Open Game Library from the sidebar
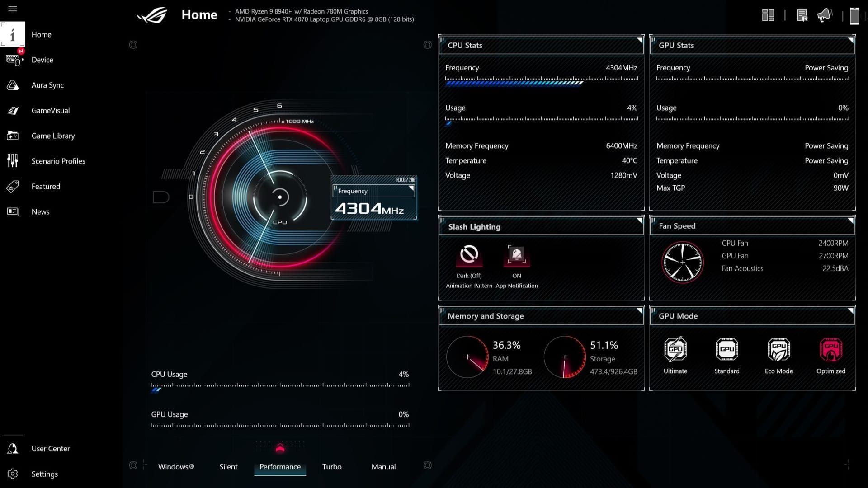This screenshot has width=868, height=488. [x=53, y=136]
